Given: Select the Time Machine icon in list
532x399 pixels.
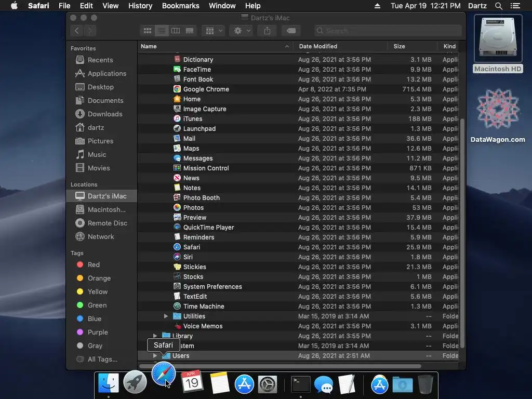Looking at the screenshot, I should (177, 306).
